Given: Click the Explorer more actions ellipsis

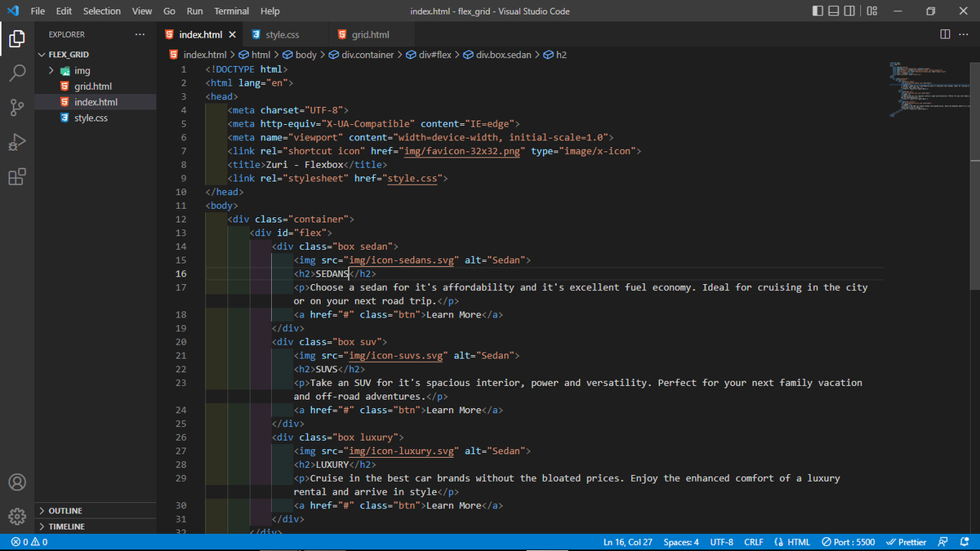Looking at the screenshot, I should pos(140,35).
